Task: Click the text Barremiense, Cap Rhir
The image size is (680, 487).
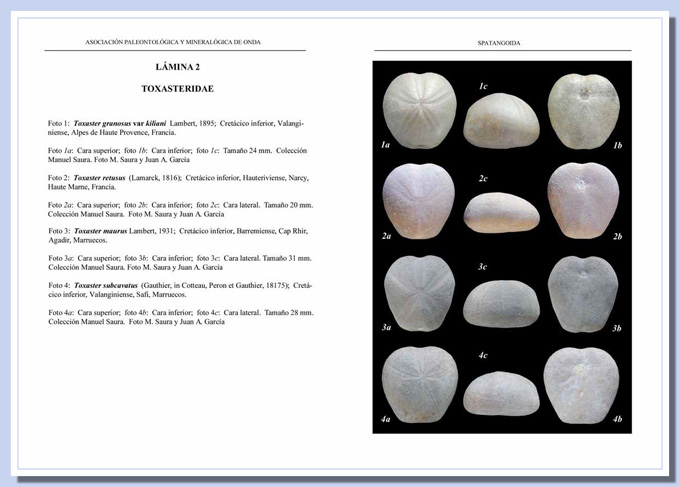Action: [272, 231]
